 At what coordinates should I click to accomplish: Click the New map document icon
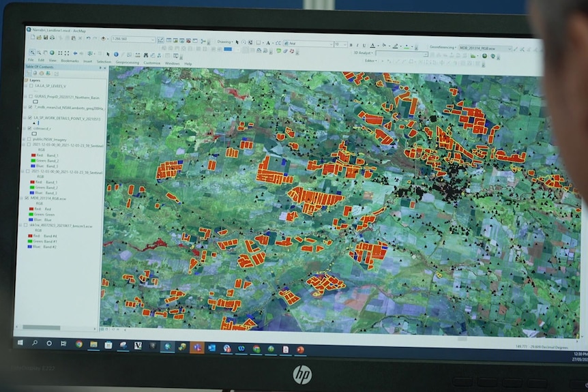pos(33,37)
